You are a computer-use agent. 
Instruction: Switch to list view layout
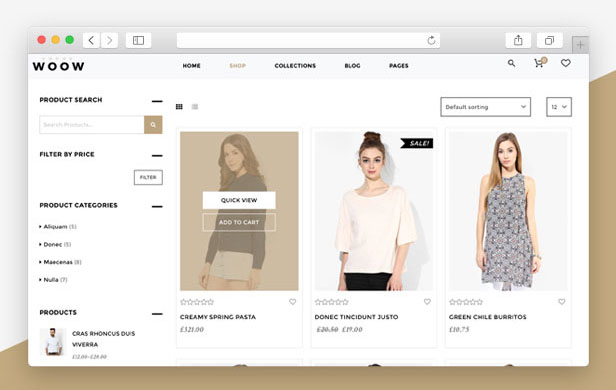(195, 106)
